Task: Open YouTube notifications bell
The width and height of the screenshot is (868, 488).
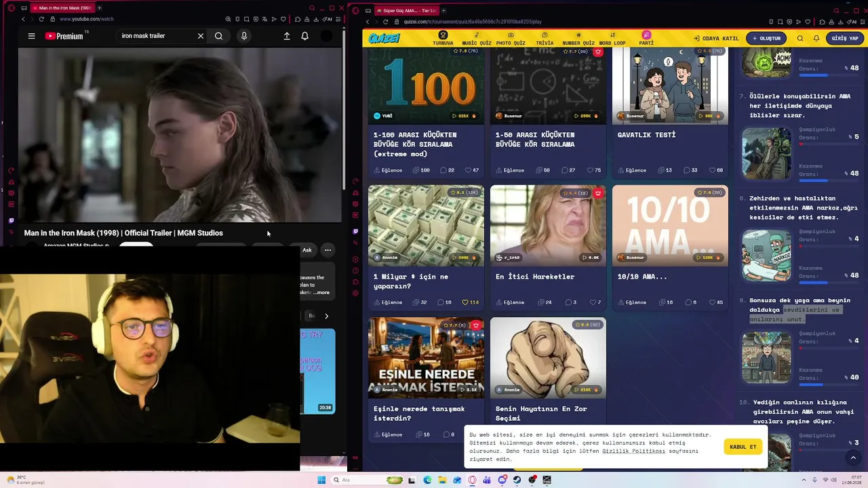Action: pyautogui.click(x=305, y=36)
